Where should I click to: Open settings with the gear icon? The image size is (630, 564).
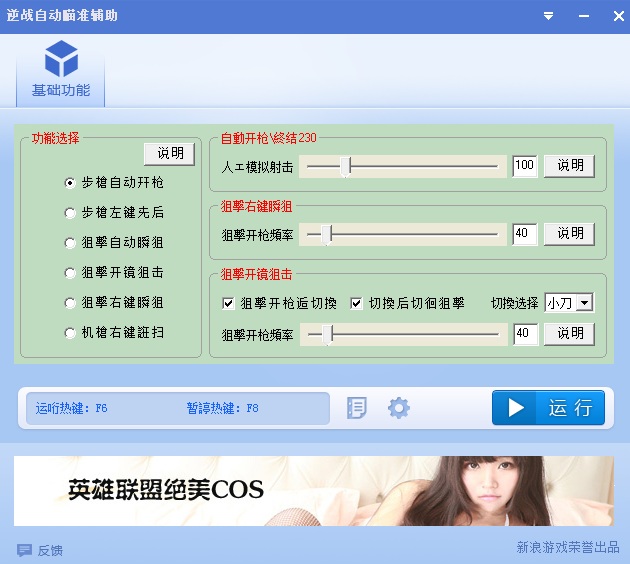tap(399, 408)
